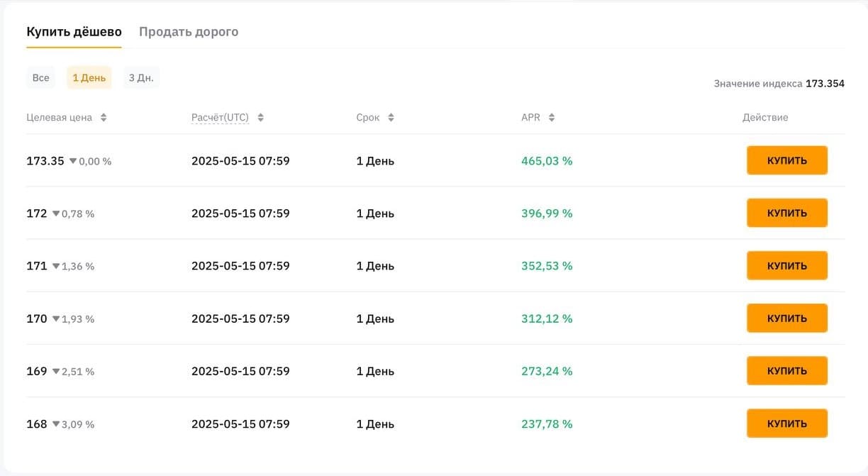
Task: Click the APR header label
Action: pos(530,118)
